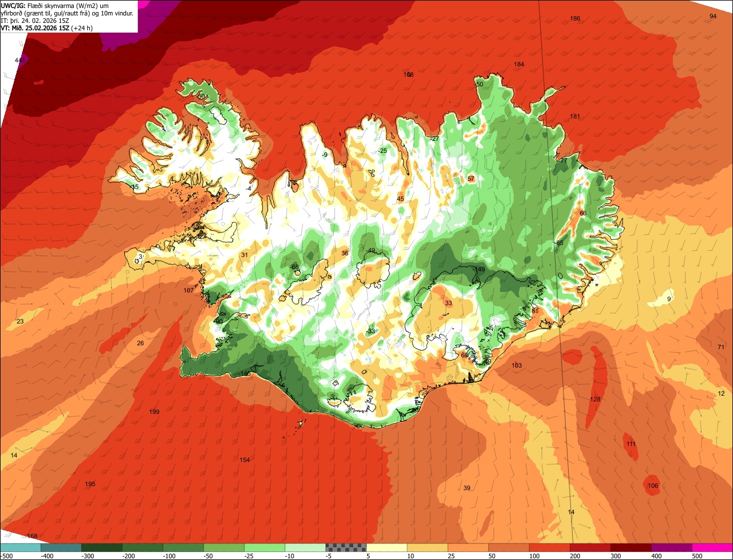Screen dimensions: 733x560
Task: Click the map value '71'
Action: coord(721,347)
